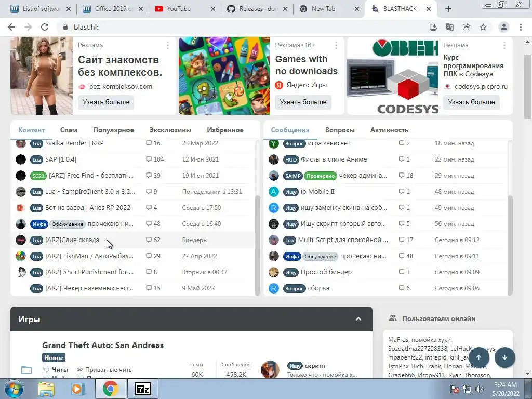
Task: Open the Популярное tab
Action: [113, 130]
